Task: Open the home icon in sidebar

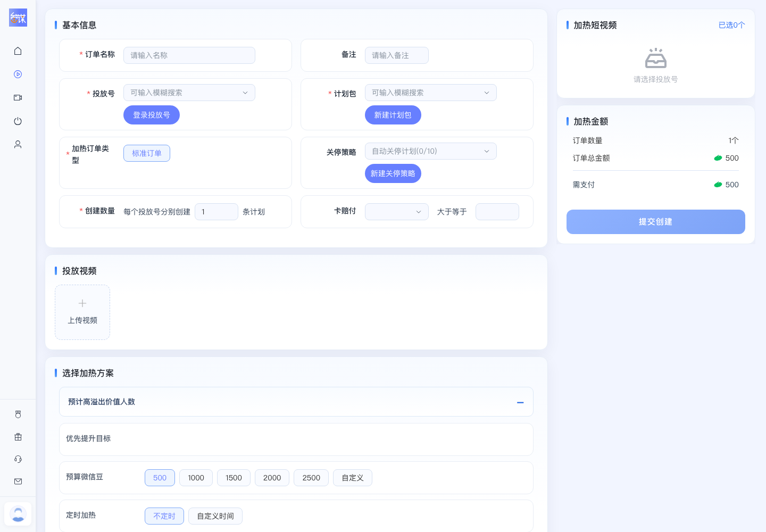Action: pyautogui.click(x=18, y=51)
